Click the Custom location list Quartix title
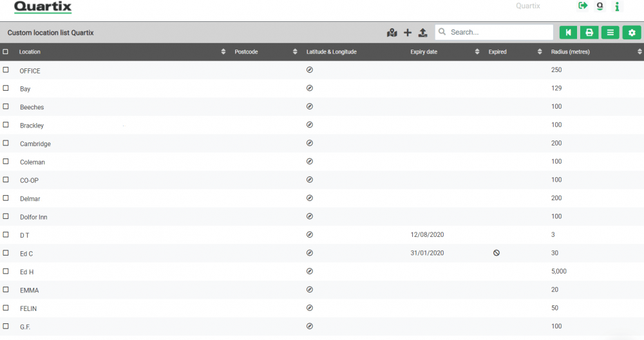 pyautogui.click(x=50, y=33)
